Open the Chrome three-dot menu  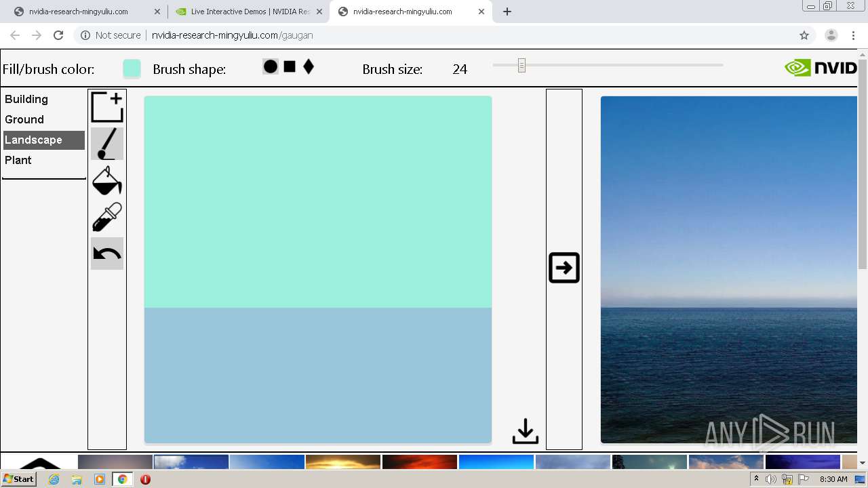click(x=853, y=35)
